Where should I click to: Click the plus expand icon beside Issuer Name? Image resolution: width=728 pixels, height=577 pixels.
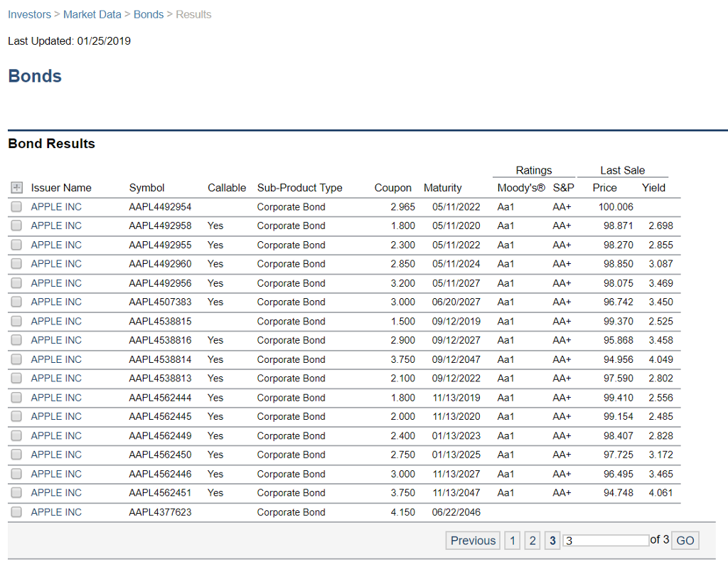pyautogui.click(x=17, y=188)
